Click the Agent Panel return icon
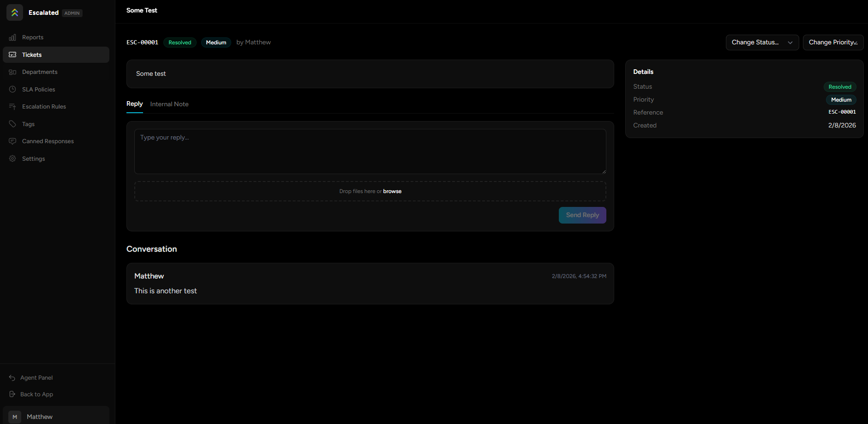This screenshot has width=868, height=424. coord(12,377)
